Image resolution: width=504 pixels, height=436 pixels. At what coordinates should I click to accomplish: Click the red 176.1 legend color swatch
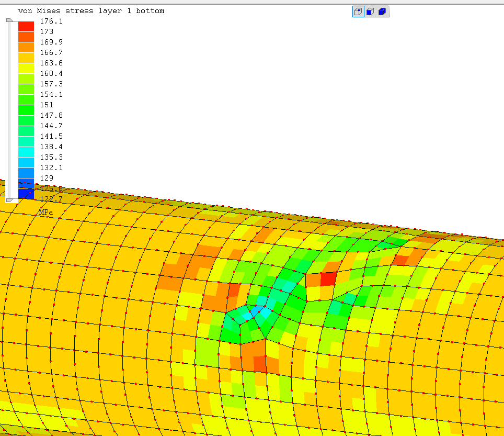[x=26, y=26]
